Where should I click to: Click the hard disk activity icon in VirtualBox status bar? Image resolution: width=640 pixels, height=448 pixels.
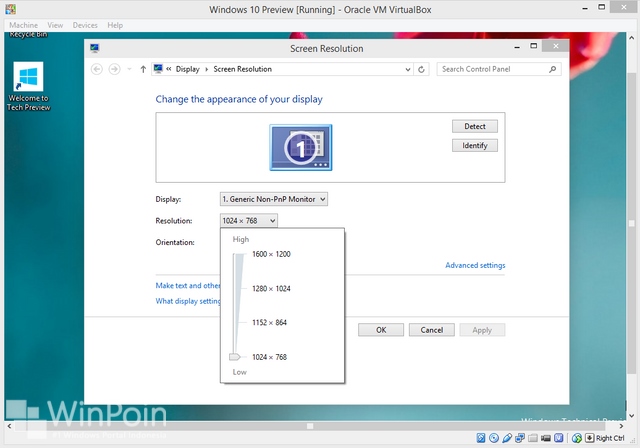point(481,438)
